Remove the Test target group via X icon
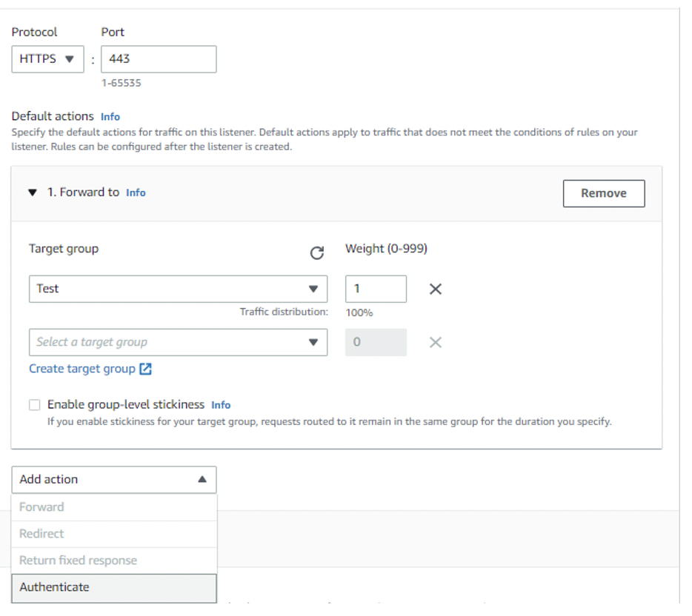The width and height of the screenshot is (692, 616). coord(435,289)
